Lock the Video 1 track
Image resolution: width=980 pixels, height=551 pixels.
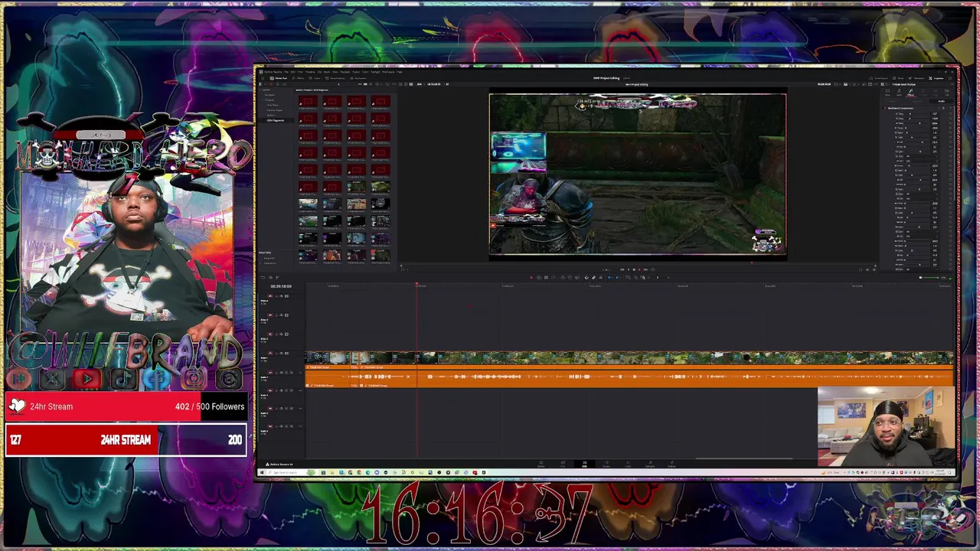point(276,354)
